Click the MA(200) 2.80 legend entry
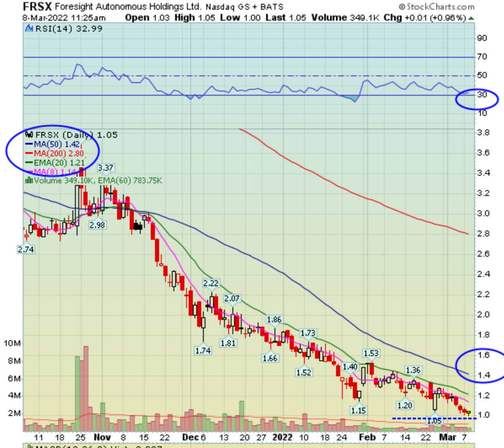Image resolution: width=504 pixels, height=448 pixels. (x=54, y=153)
